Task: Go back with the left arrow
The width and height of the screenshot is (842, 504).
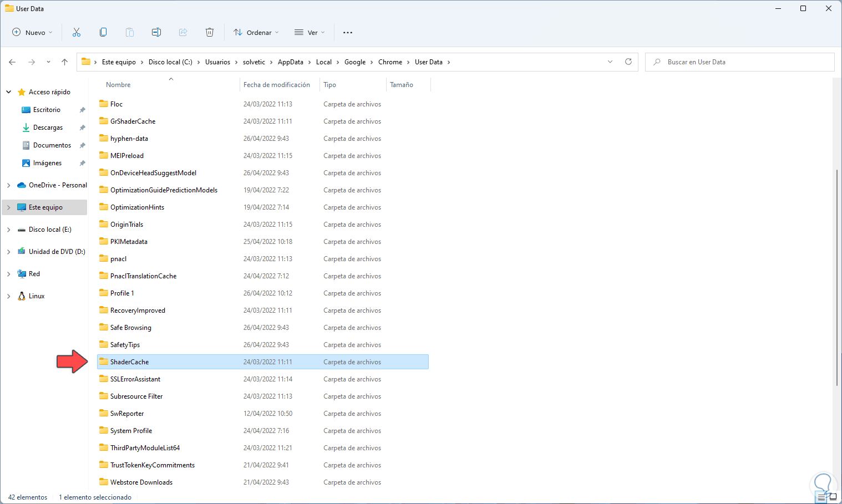Action: 12,62
